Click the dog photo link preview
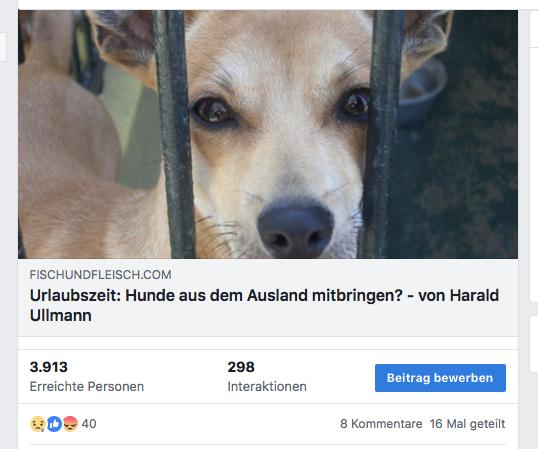 [x=268, y=134]
